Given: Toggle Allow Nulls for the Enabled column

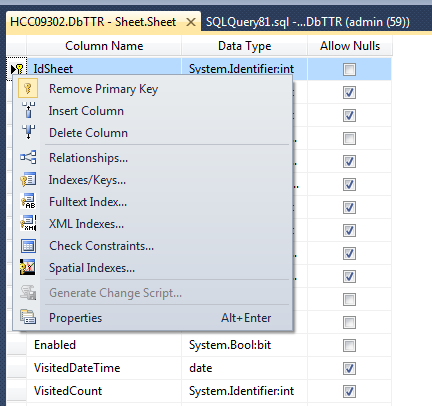Looking at the screenshot, I should 349,345.
